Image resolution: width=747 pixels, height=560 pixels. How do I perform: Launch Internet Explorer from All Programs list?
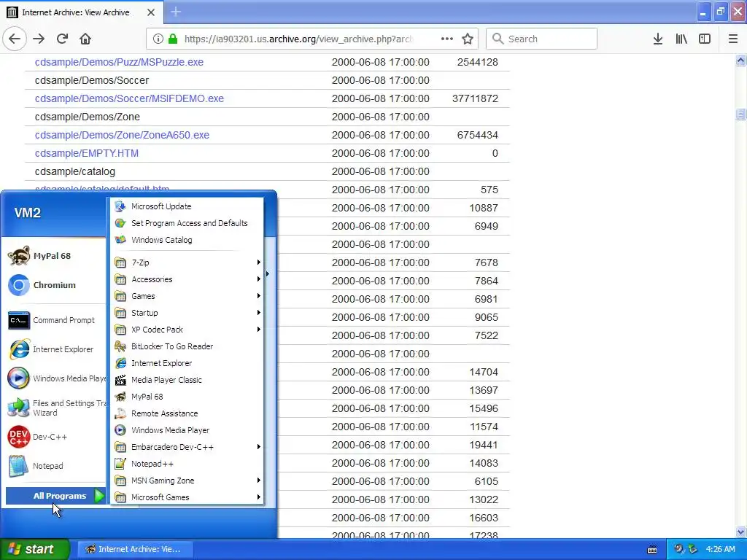tap(187, 363)
